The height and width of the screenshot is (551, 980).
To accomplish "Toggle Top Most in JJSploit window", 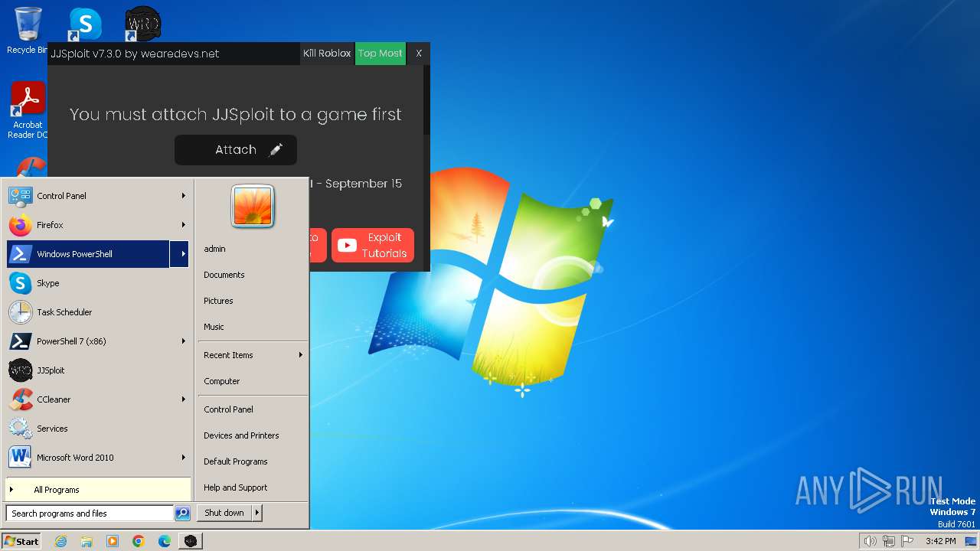I will (381, 54).
